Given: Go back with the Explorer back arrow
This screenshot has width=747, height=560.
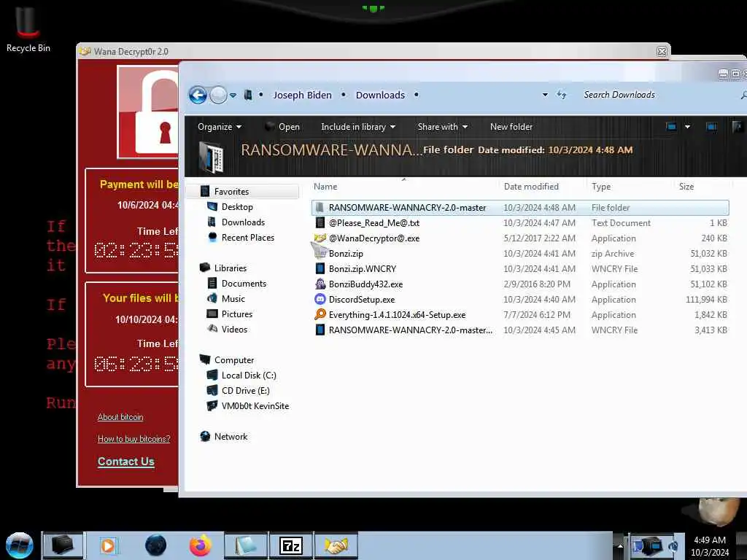Looking at the screenshot, I should (x=198, y=96).
